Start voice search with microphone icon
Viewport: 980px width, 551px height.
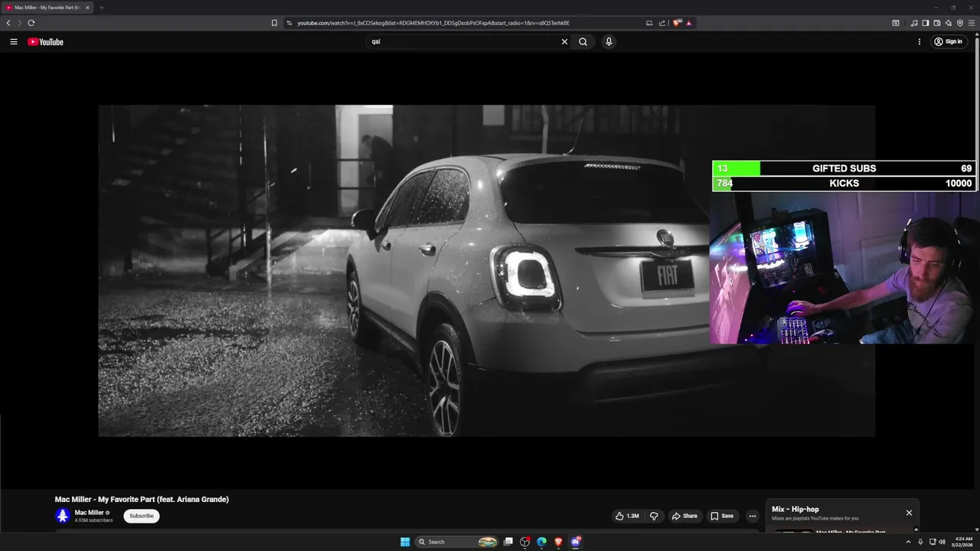[x=609, y=42]
